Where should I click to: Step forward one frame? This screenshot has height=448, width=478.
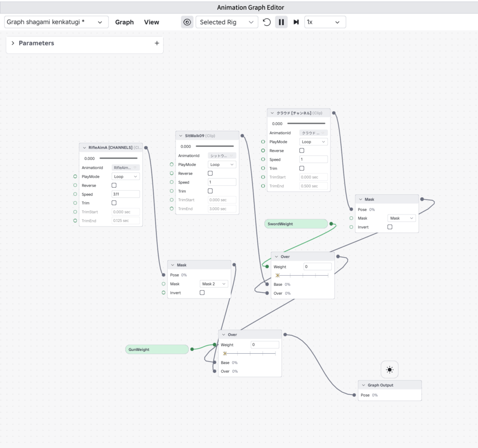coord(296,22)
